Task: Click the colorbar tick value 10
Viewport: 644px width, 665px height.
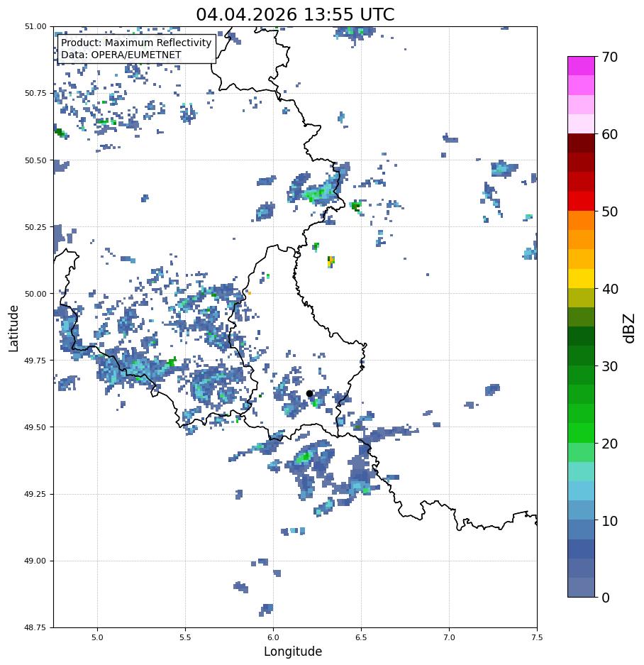Action: point(610,521)
